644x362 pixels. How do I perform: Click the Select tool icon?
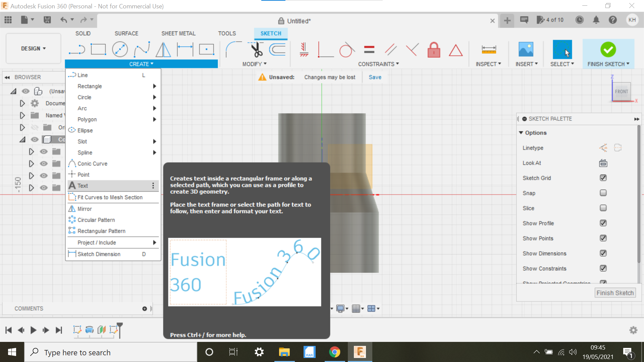(562, 50)
